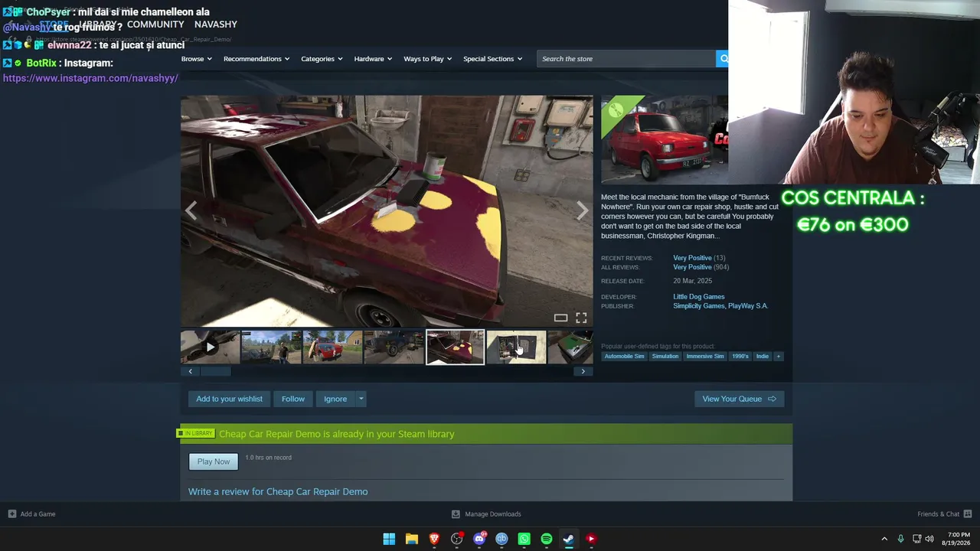This screenshot has height=551, width=980.
Task: Select the dark car in garage thumbnail
Action: pos(394,347)
